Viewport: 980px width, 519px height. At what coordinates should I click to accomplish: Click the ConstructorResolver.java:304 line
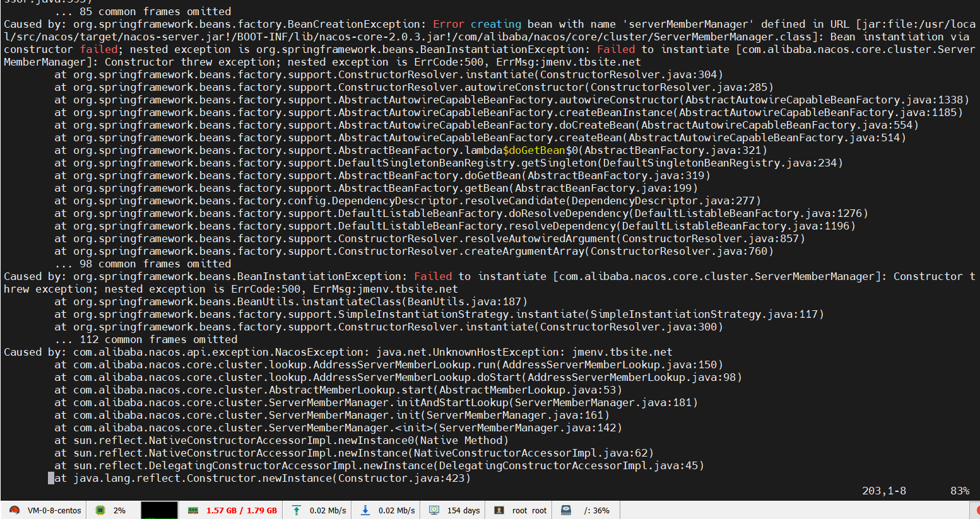pyautogui.click(x=389, y=74)
